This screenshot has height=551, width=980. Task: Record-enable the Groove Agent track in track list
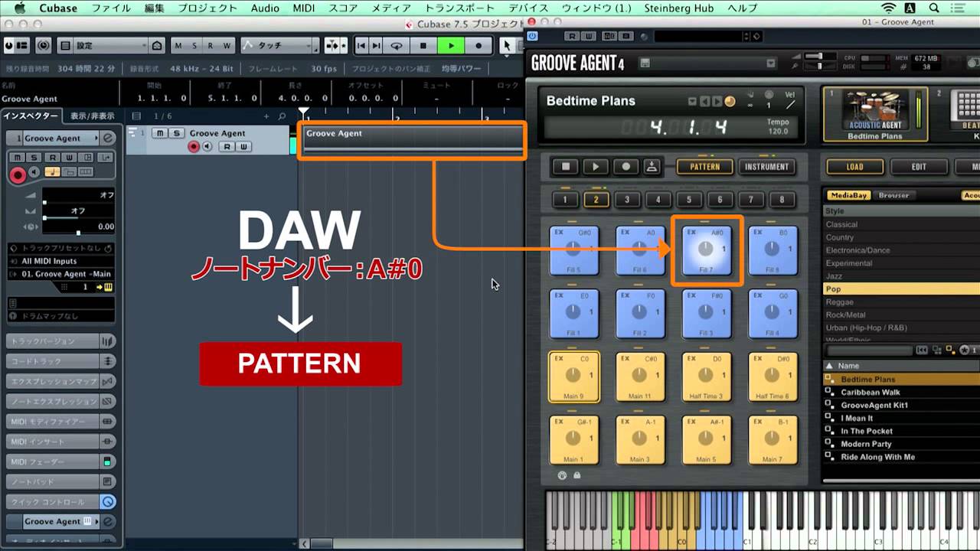click(194, 147)
